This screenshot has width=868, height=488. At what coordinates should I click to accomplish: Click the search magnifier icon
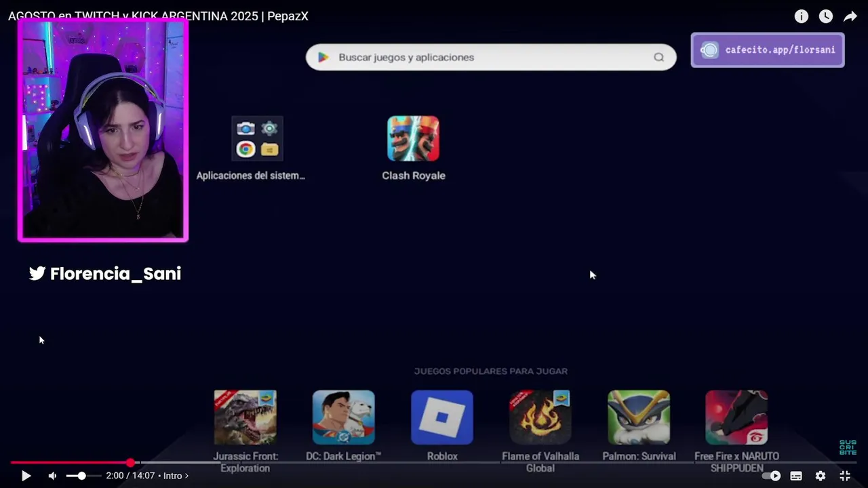(x=658, y=58)
